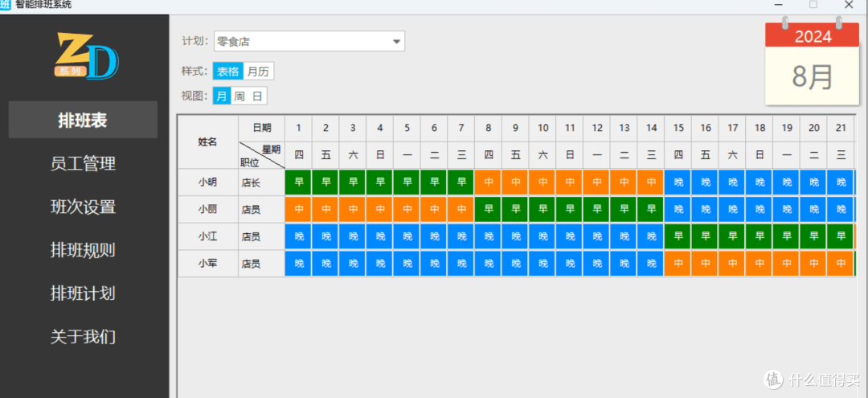The image size is (868, 398).
Task: Open the 计划 dropdown arrow
Action: pyautogui.click(x=396, y=42)
